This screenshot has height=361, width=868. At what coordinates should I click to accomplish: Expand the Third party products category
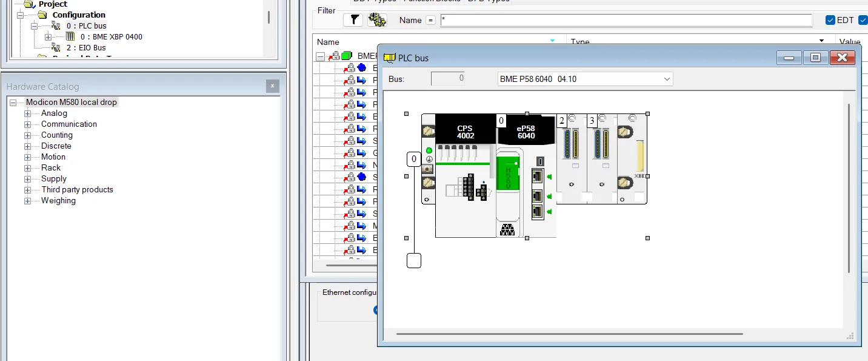(27, 190)
